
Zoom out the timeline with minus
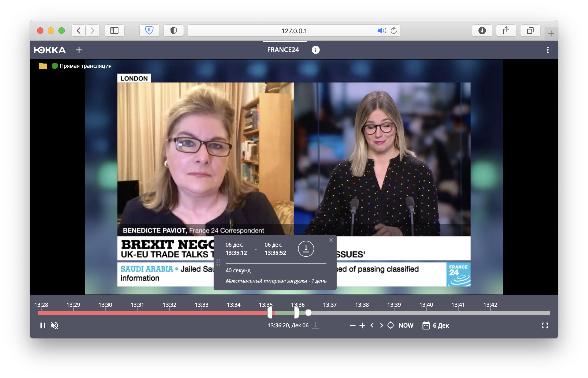pos(353,325)
